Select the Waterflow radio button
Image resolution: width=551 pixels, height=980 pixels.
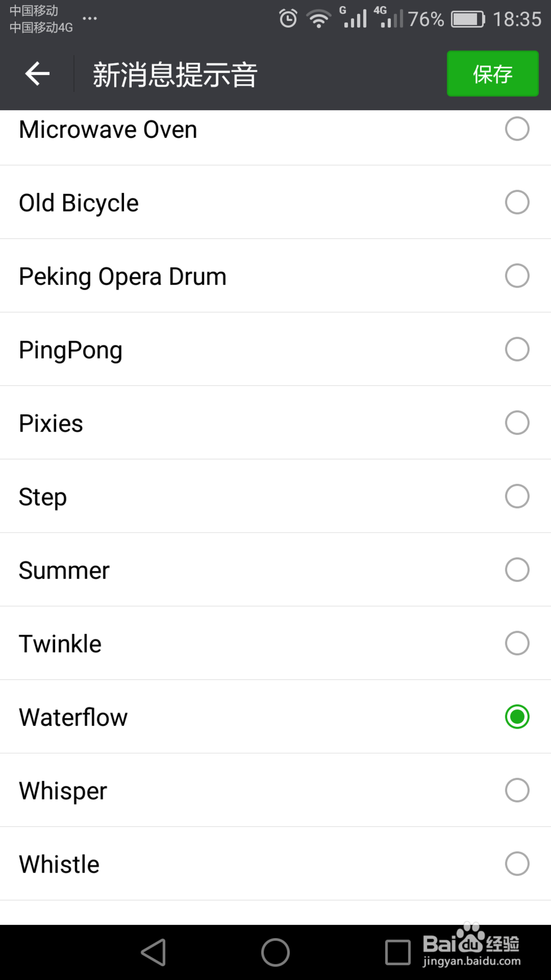point(517,717)
